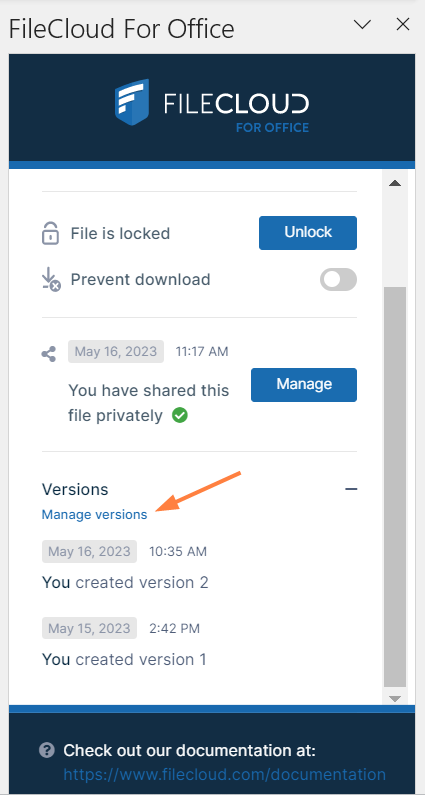Viewport: 425px width, 795px height.
Task: Close the FileCloud For Office pane
Action: pyautogui.click(x=403, y=24)
